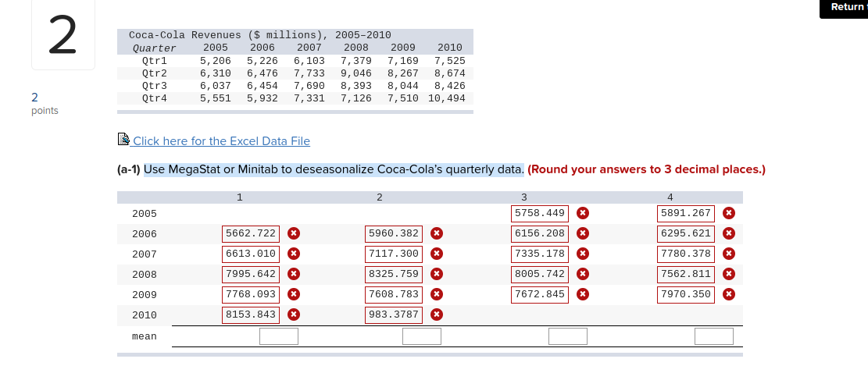Click the red X icon beside 7970.350
This screenshot has width=868, height=366.
click(728, 294)
